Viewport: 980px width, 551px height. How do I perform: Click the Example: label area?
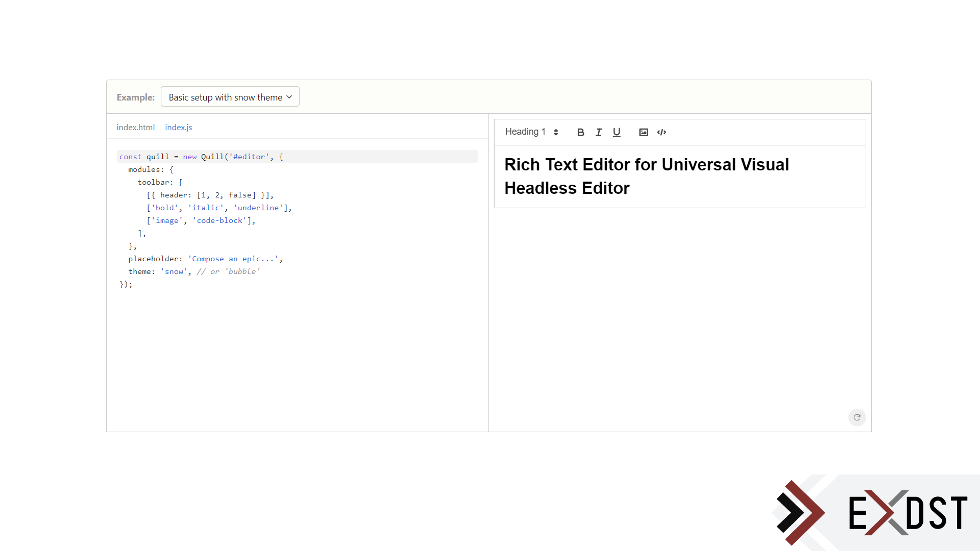pyautogui.click(x=135, y=97)
